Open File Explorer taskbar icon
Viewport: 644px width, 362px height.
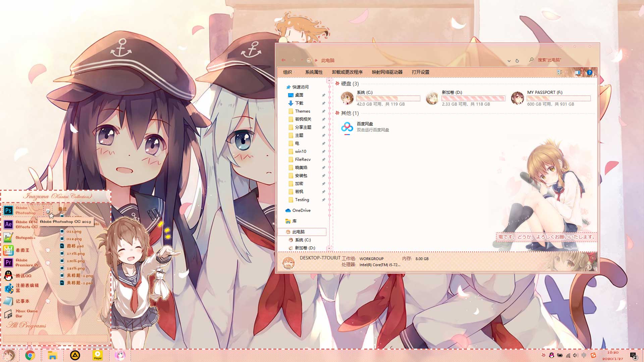[x=52, y=355]
